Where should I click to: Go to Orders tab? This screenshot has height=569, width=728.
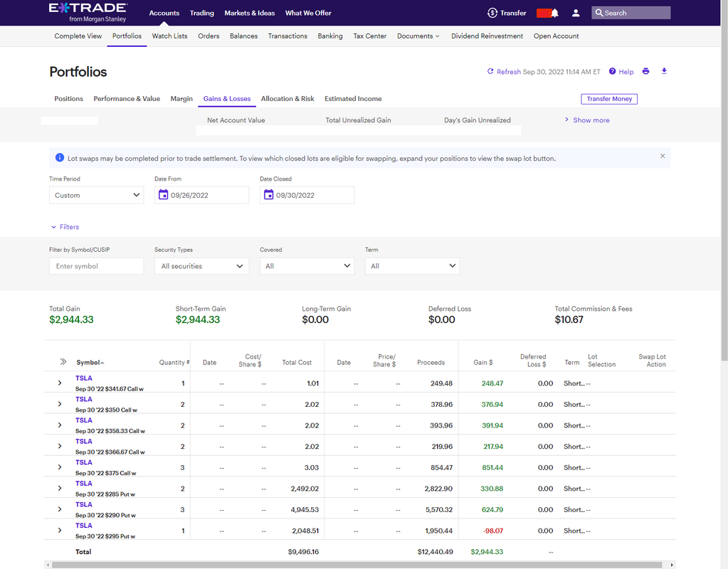click(x=209, y=36)
